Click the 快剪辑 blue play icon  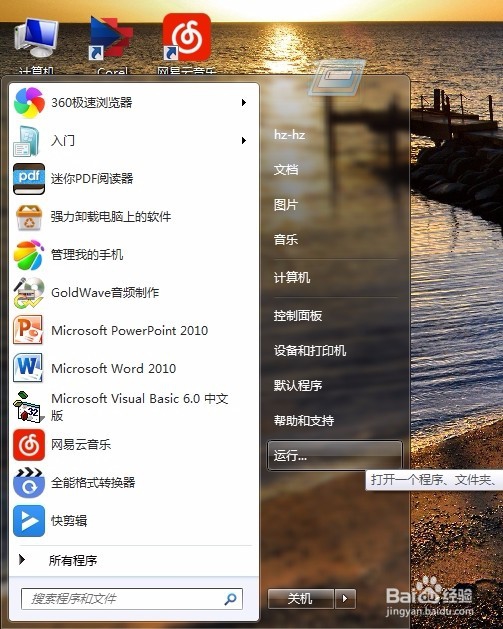(x=29, y=521)
